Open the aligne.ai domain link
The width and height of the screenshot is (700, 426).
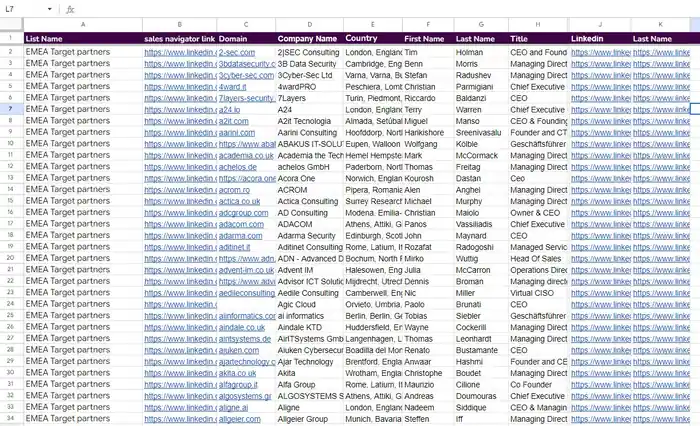coord(233,408)
